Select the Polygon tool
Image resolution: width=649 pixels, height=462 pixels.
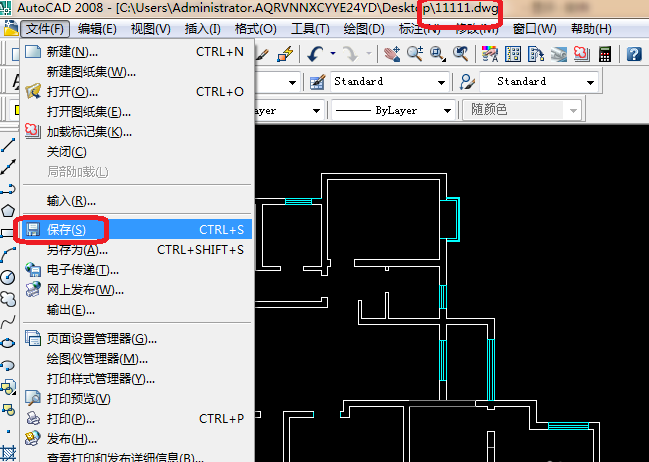pos(8,211)
